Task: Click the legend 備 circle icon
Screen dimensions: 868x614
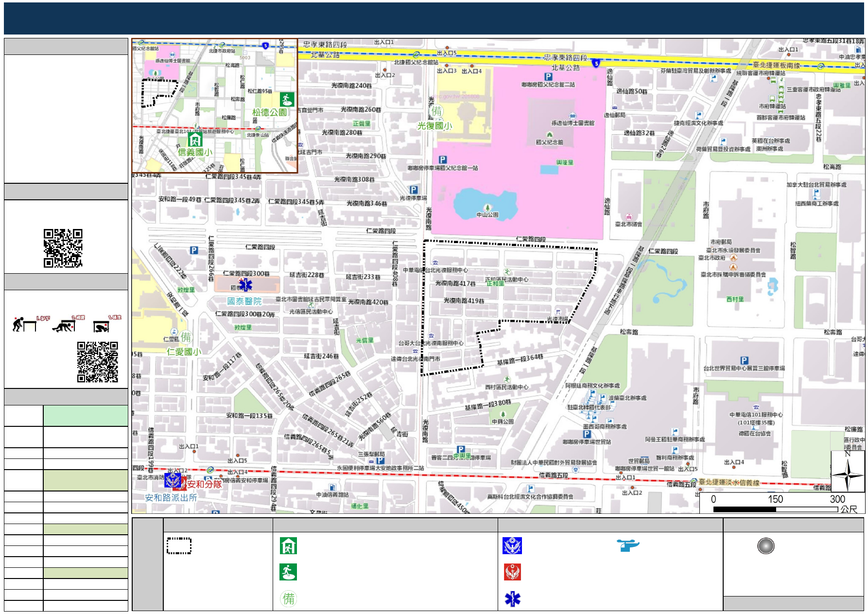Action: coord(289,598)
